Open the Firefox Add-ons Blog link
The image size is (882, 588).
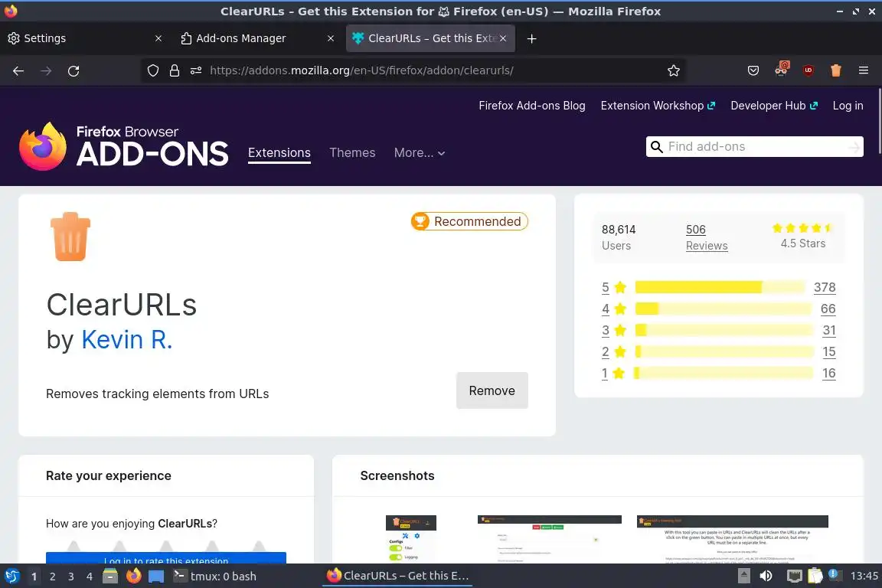pyautogui.click(x=531, y=106)
